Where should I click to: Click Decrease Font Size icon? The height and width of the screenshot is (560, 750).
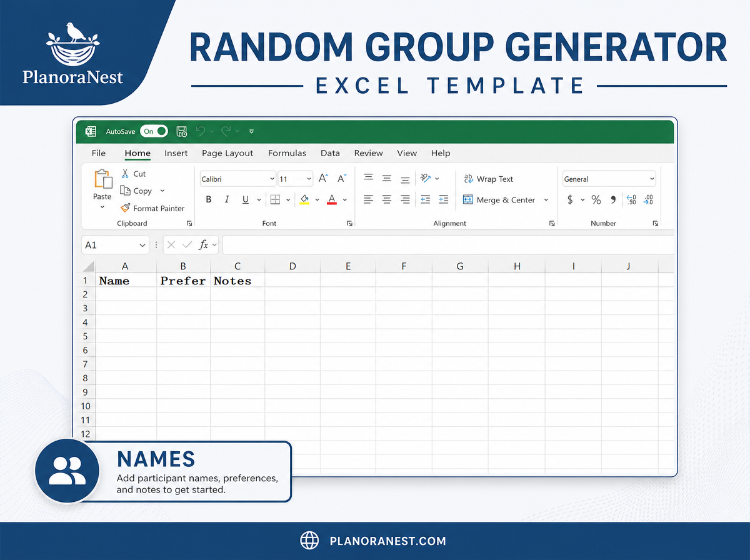coord(342,179)
